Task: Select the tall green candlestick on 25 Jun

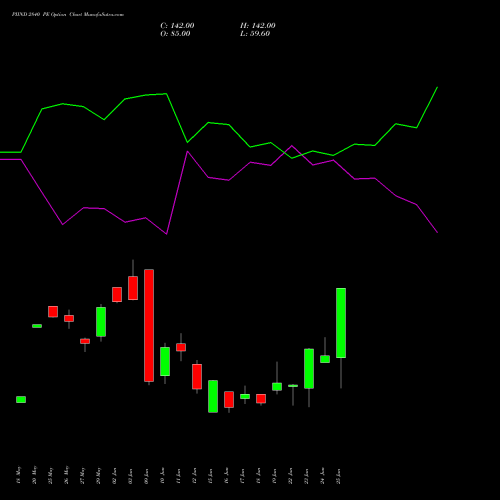Action: click(x=341, y=323)
